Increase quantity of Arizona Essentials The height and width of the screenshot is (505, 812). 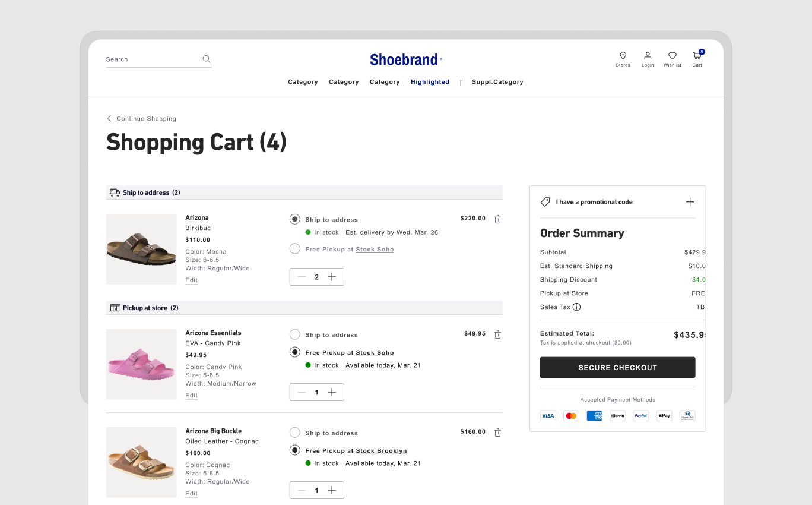point(332,392)
